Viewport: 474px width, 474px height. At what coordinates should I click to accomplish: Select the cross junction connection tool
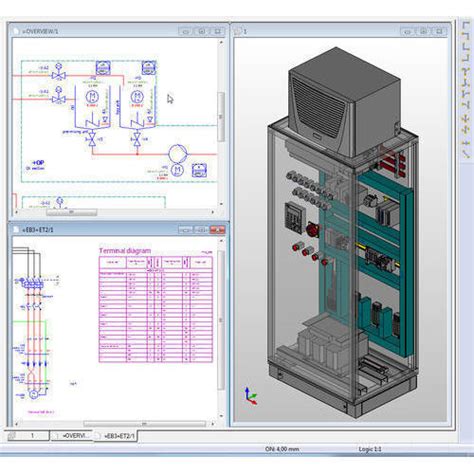466,118
